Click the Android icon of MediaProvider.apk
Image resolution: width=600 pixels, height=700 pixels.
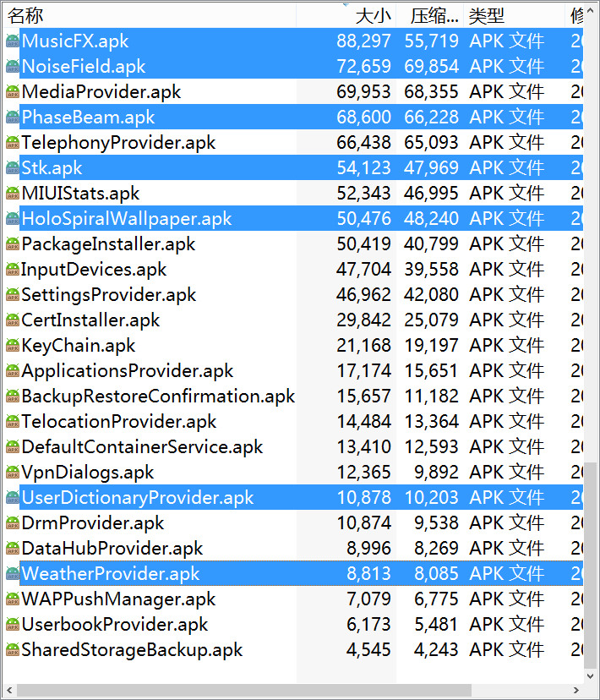pos(13,92)
